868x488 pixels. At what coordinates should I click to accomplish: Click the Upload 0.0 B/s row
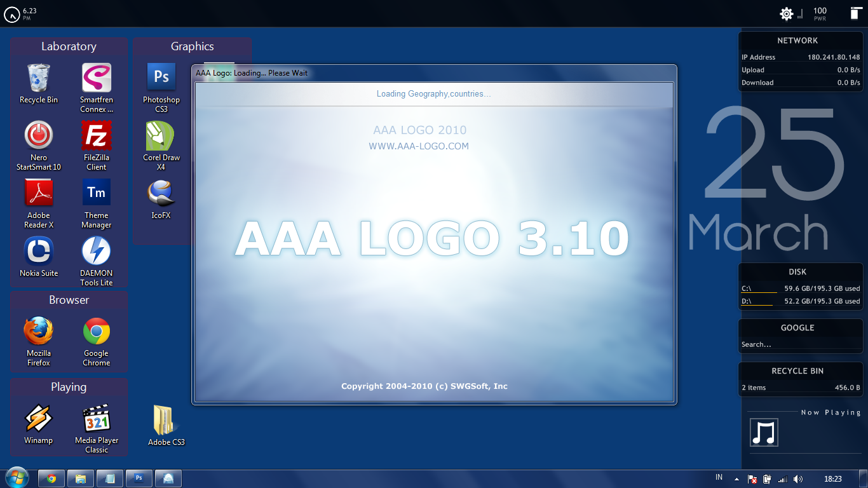click(801, 70)
